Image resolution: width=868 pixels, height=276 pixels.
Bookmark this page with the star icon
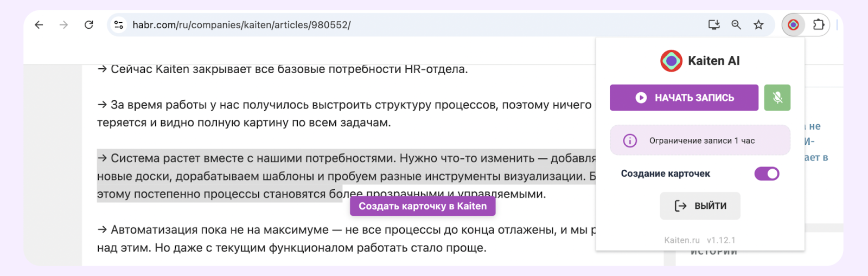(x=758, y=25)
